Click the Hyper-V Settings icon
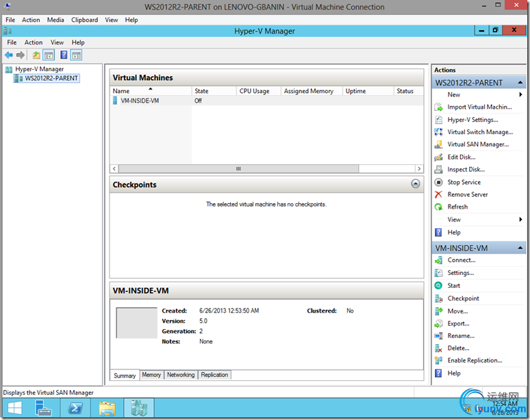 point(438,120)
